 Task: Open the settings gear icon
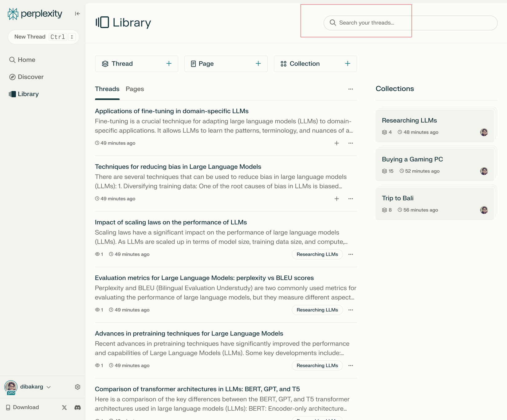pos(77,387)
